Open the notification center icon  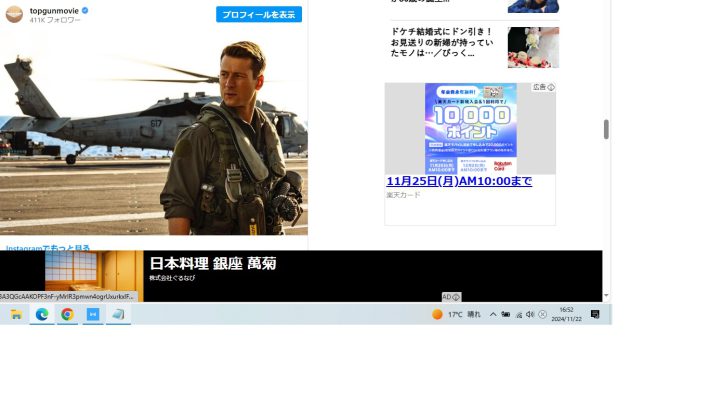tap(595, 314)
